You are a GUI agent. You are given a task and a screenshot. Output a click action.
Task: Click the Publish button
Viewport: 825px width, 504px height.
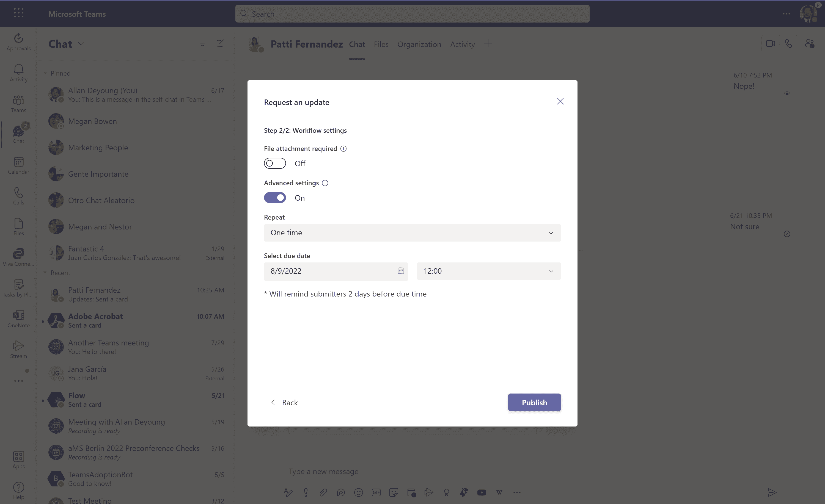click(534, 402)
